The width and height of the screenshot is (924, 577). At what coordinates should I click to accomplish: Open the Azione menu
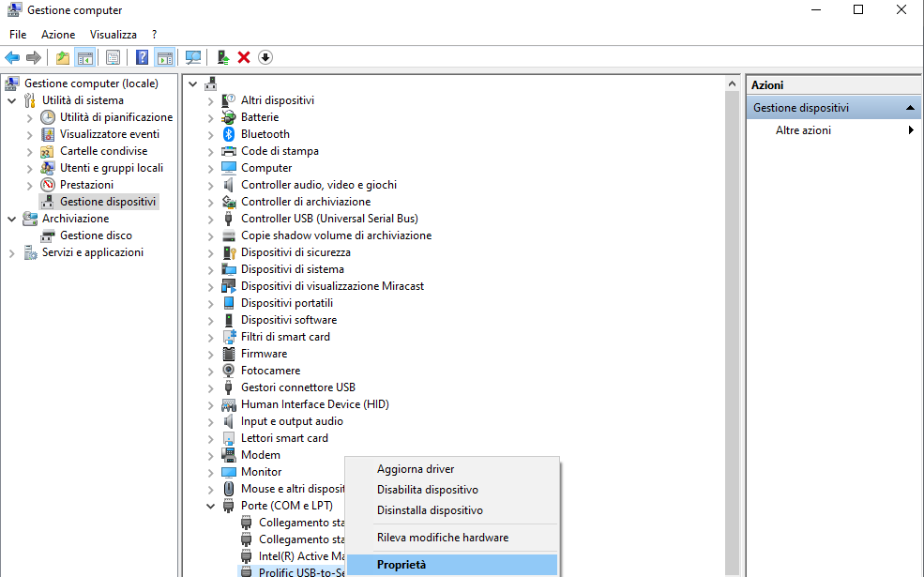click(x=58, y=34)
